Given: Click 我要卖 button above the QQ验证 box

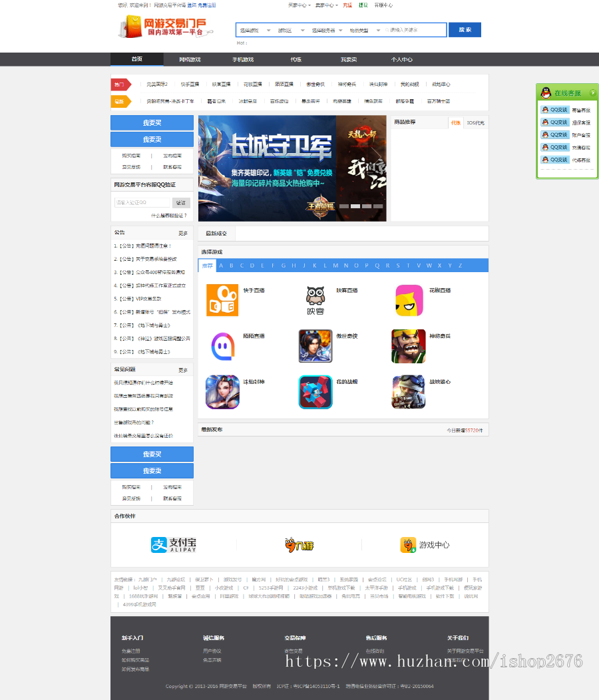Looking at the screenshot, I should [152, 139].
